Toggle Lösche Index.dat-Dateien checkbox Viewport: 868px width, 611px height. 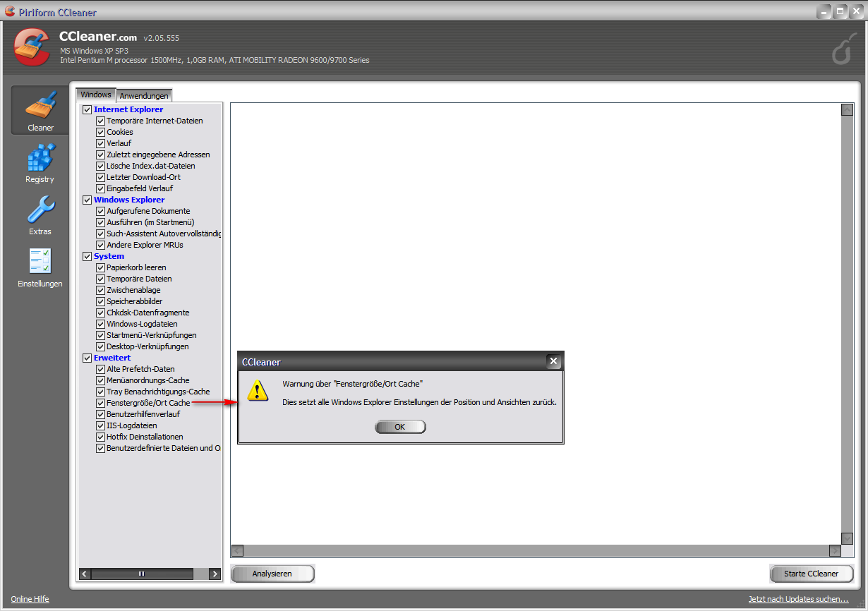click(x=100, y=166)
